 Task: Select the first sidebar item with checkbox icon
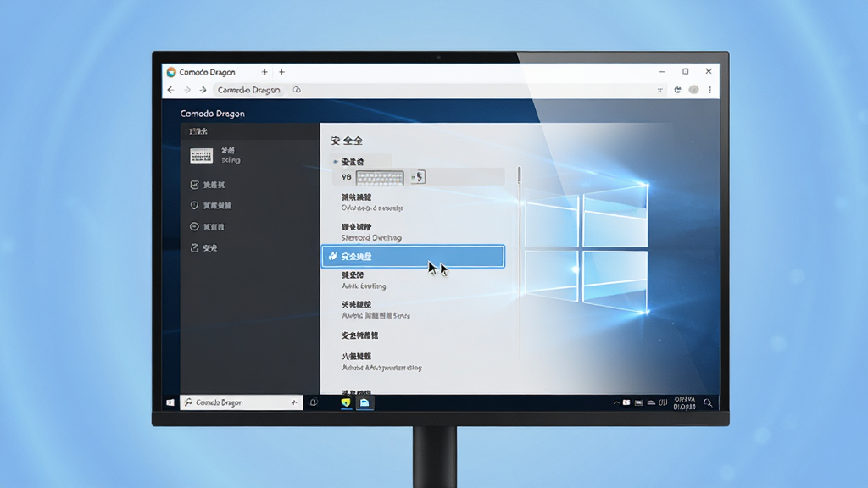[x=207, y=185]
